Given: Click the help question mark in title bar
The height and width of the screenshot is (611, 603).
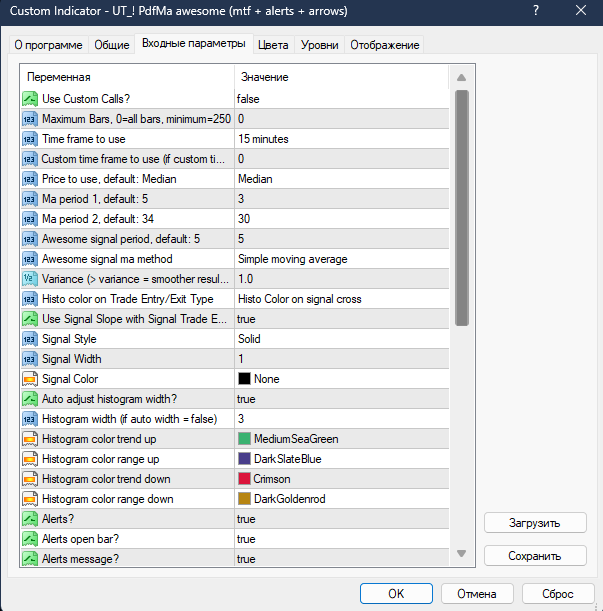Looking at the screenshot, I should click(536, 11).
